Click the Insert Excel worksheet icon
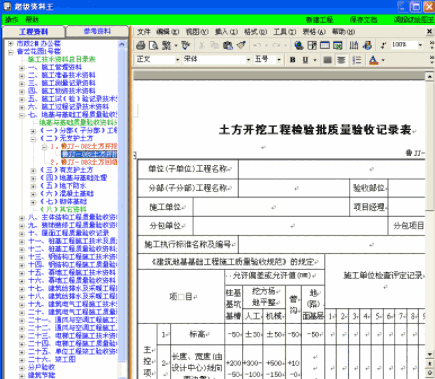This screenshot has height=379, width=435. tap(338, 45)
